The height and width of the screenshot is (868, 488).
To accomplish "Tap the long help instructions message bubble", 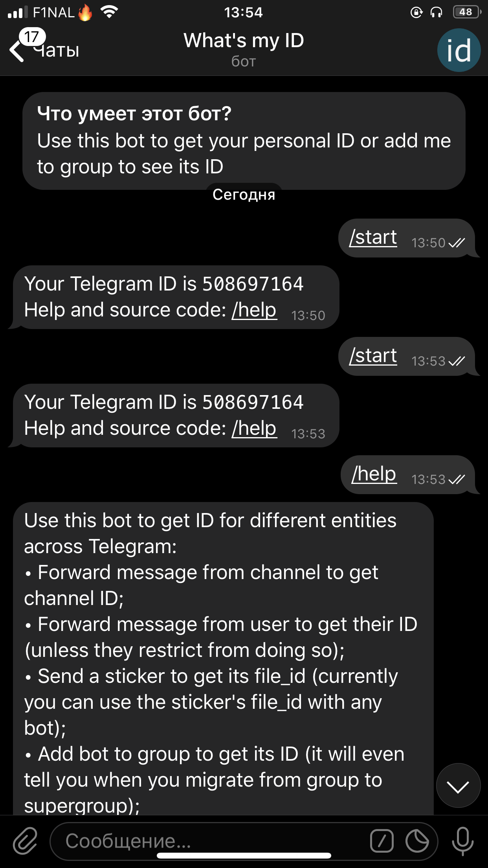I will 223,658.
